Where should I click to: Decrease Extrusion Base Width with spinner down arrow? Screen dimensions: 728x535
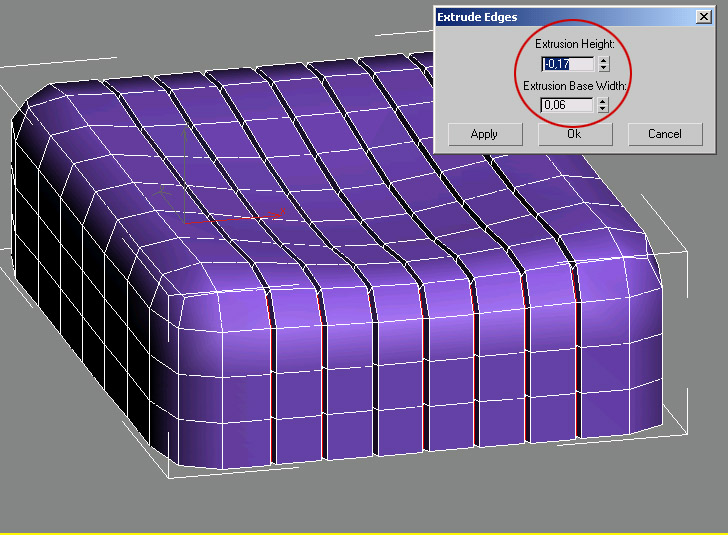pyautogui.click(x=603, y=109)
